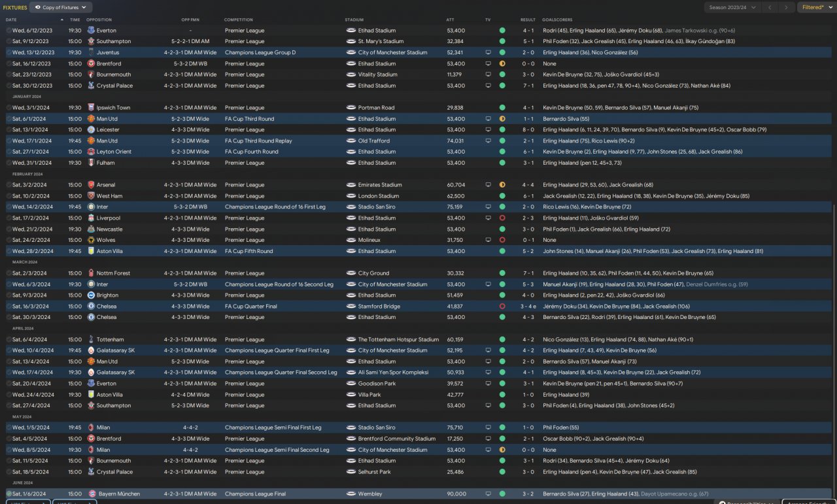This screenshot has height=504, width=837.
Task: Tick the selection circle for Wed, 17/1/2024
Action: pos(9,141)
